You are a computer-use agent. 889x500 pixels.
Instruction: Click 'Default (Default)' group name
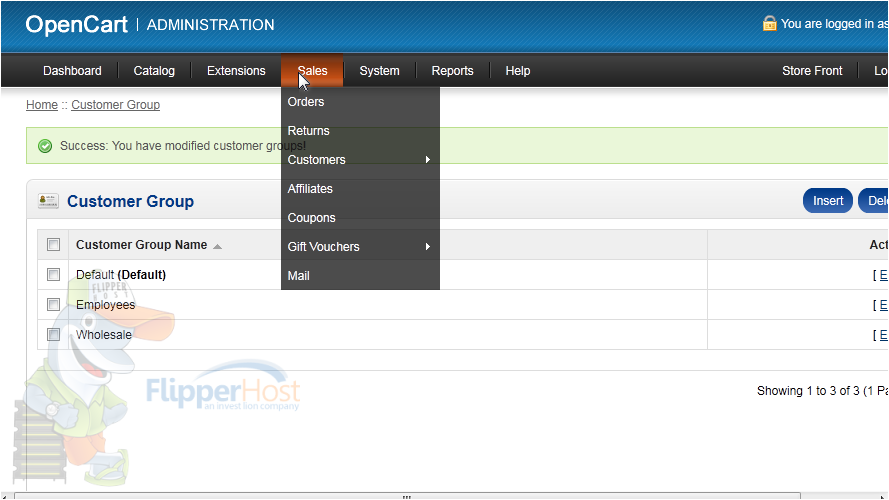click(x=121, y=275)
